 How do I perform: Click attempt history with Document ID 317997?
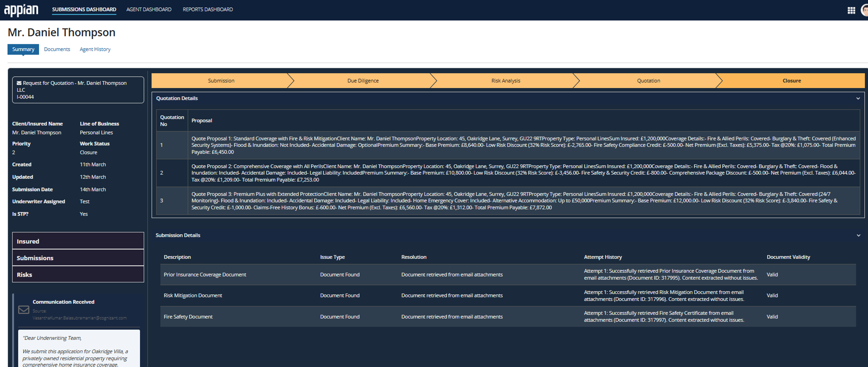(x=664, y=316)
